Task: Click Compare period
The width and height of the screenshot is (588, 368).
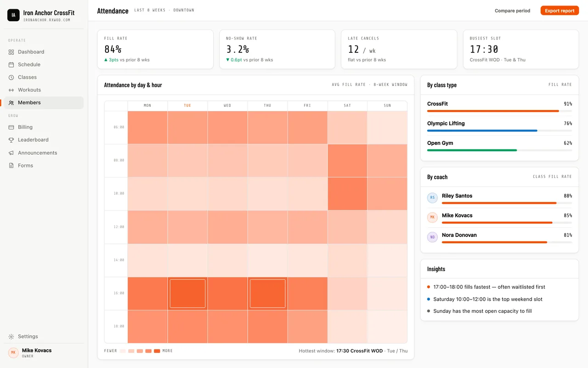Action: click(x=512, y=11)
